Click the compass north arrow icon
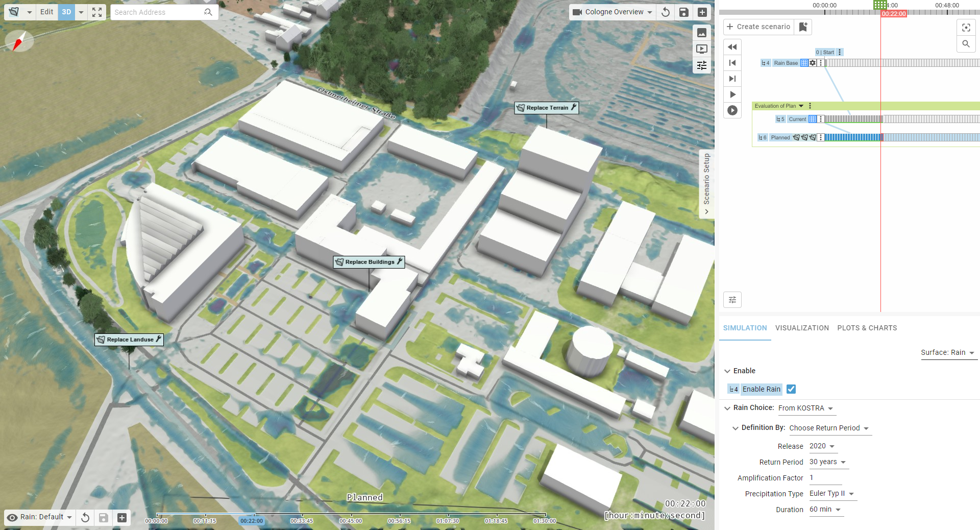The height and width of the screenshot is (530, 980). click(19, 41)
